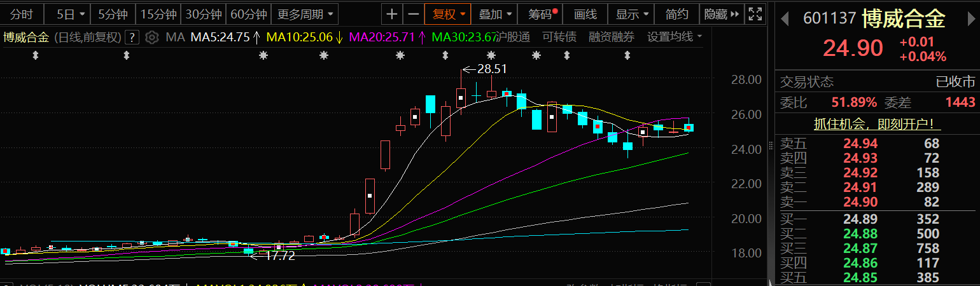Select the 30分钟 period tab
980x286 pixels.
pos(204,14)
